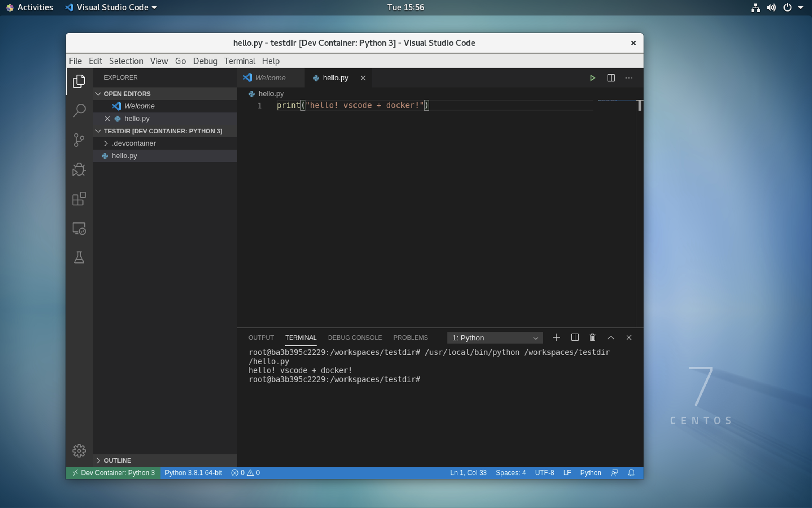The image size is (812, 508).
Task: Click the minimap code preview
Action: pyautogui.click(x=607, y=100)
